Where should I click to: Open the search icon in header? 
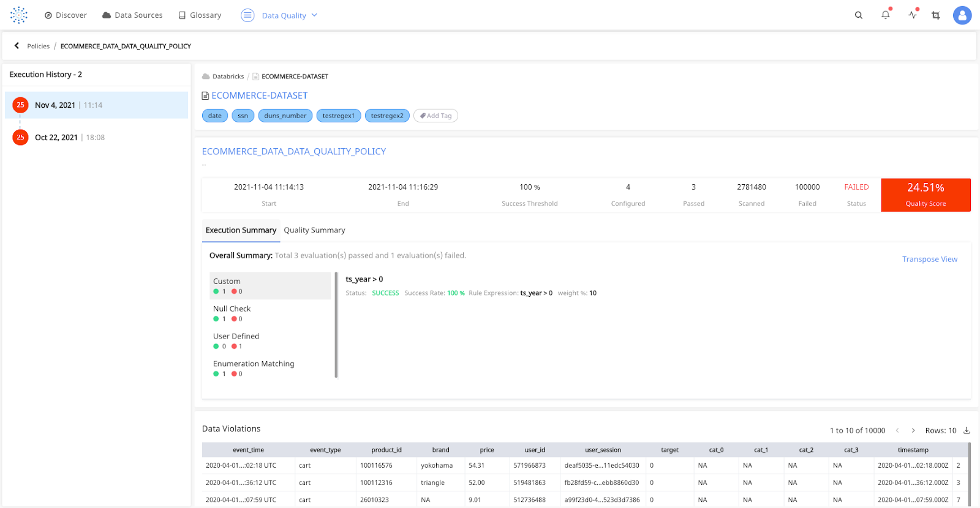859,15
